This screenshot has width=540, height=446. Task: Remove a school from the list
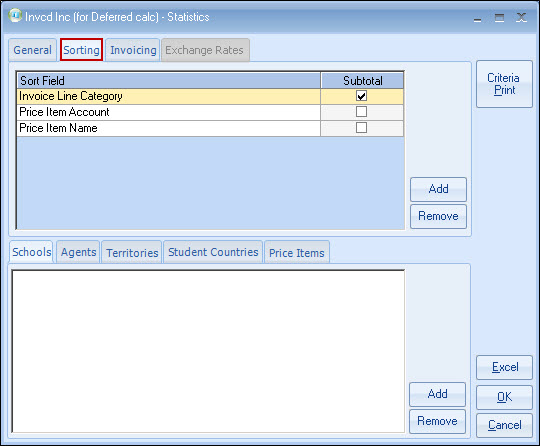click(437, 421)
